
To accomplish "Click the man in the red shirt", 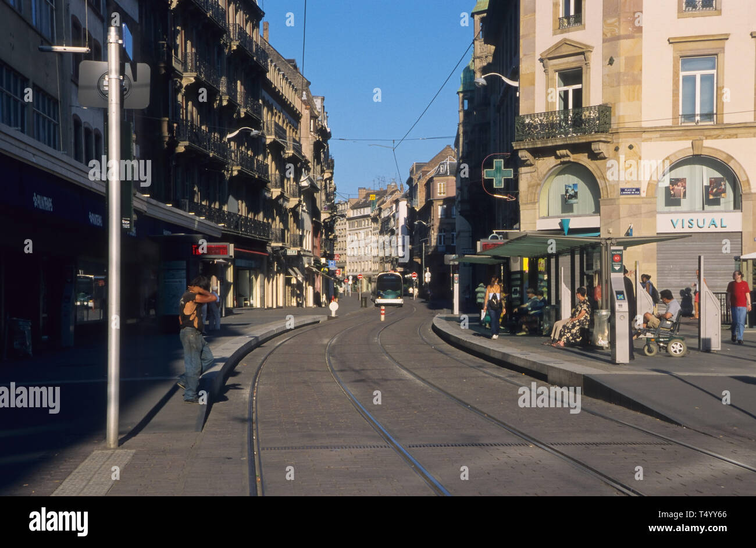I will [x=738, y=307].
